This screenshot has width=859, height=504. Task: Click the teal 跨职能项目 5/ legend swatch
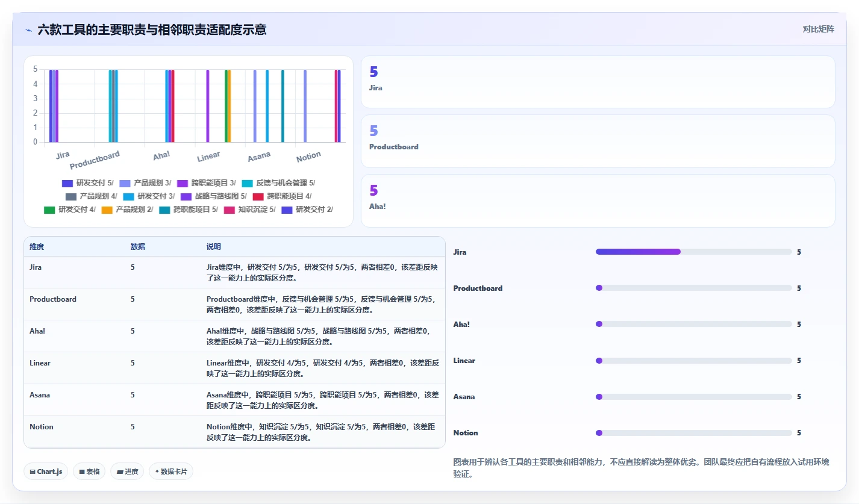point(165,210)
